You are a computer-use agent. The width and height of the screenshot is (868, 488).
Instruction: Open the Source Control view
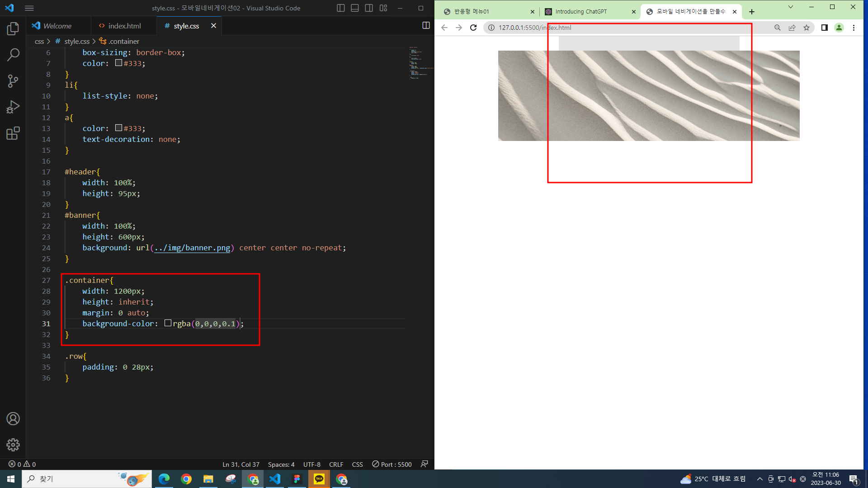click(13, 81)
